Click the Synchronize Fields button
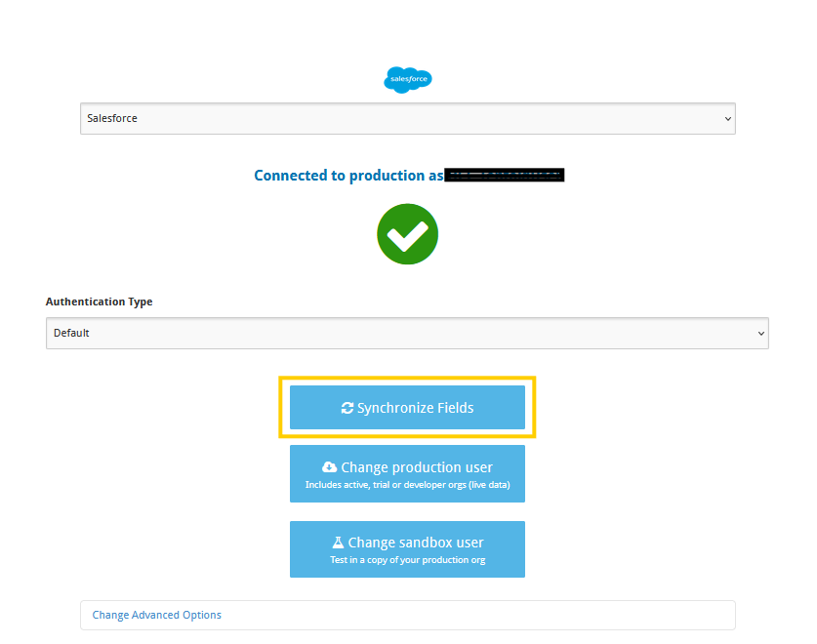Viewport: 817px width, 644px height. pyautogui.click(x=407, y=408)
